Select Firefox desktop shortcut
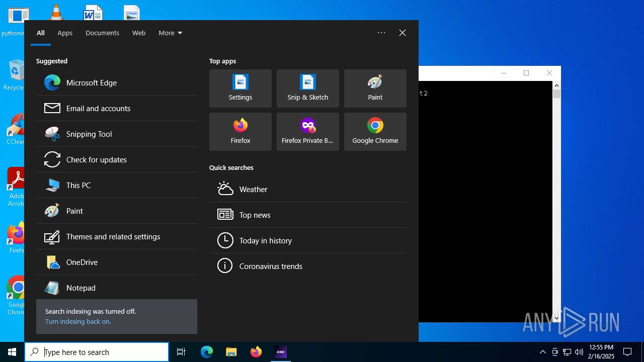The width and height of the screenshot is (644, 362). pyautogui.click(x=16, y=237)
